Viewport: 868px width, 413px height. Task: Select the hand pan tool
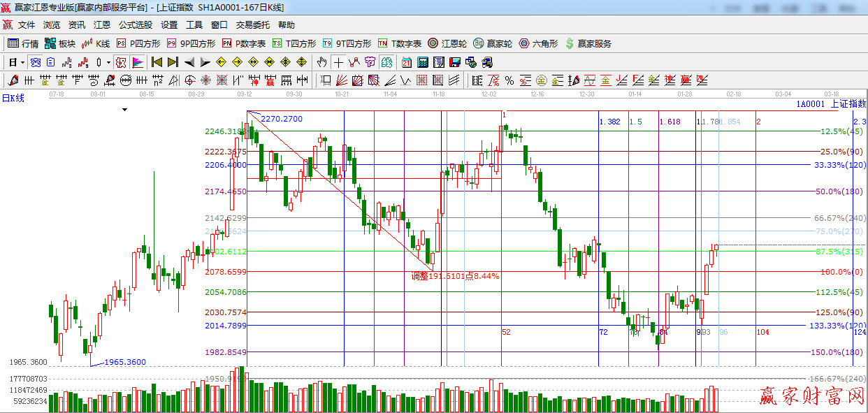pyautogui.click(x=321, y=62)
